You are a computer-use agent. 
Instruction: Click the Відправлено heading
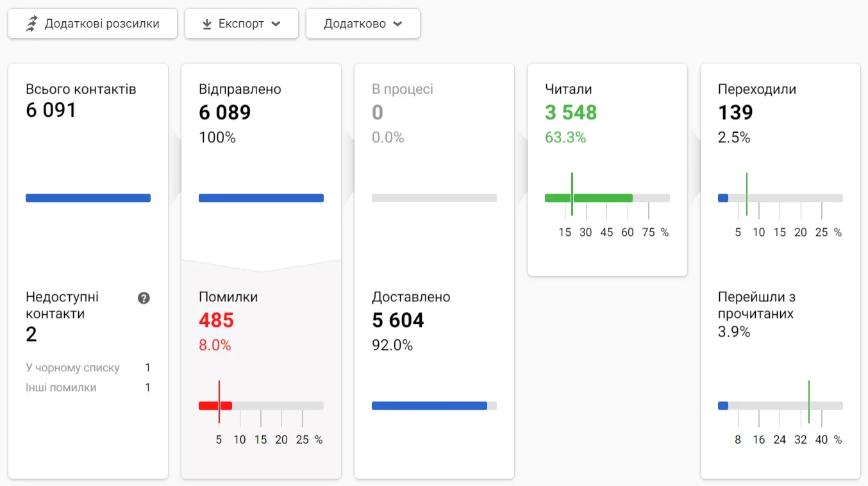pyautogui.click(x=240, y=89)
